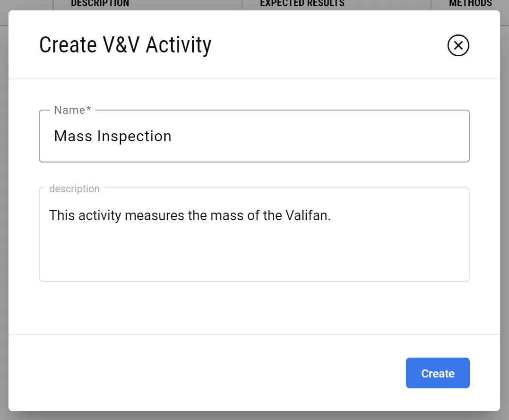The width and height of the screenshot is (509, 420).
Task: Click the EXPECTED RESULTS column header
Action: point(302,4)
